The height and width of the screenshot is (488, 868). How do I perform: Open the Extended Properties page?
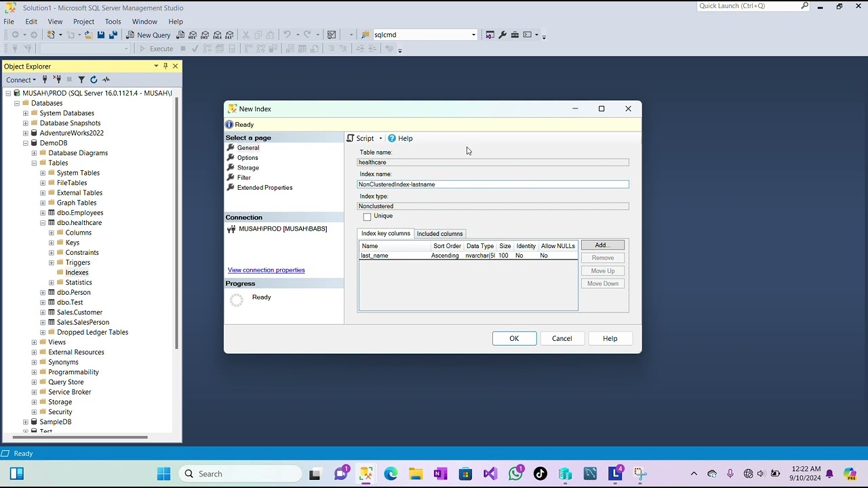[x=264, y=188]
